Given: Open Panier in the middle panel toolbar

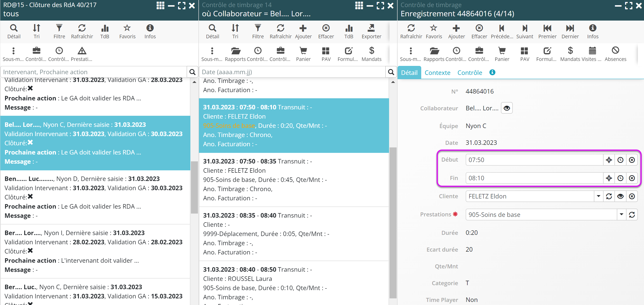Looking at the screenshot, I should [x=303, y=51].
